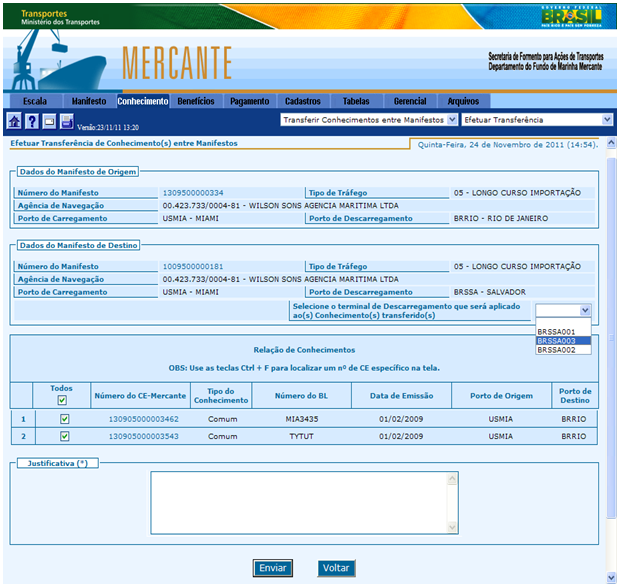
Task: Open origin manifest number 1309500000334 link
Action: click(193, 192)
